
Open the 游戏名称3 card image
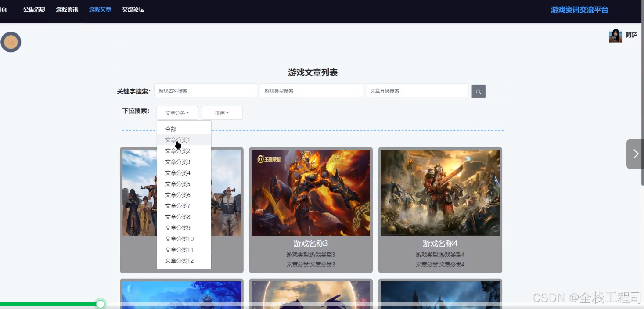pos(311,193)
